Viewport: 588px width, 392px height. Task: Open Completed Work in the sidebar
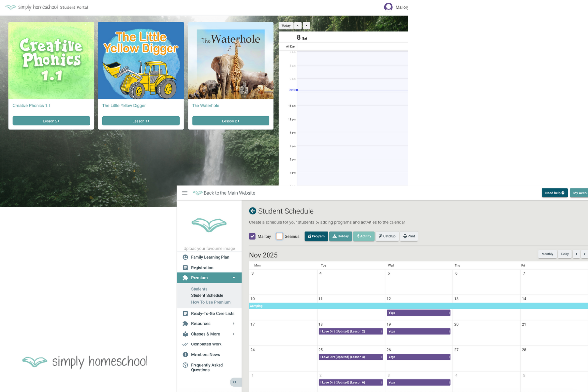click(206, 344)
